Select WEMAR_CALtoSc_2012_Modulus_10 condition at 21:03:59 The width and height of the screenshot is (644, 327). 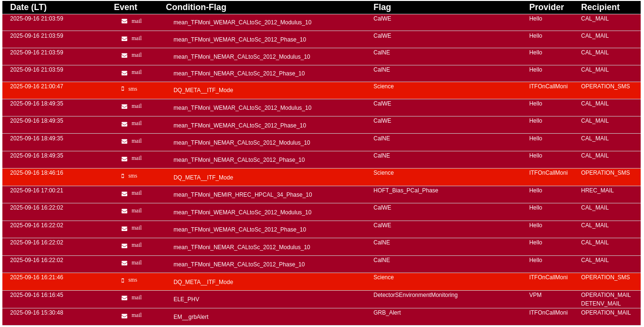[242, 22]
